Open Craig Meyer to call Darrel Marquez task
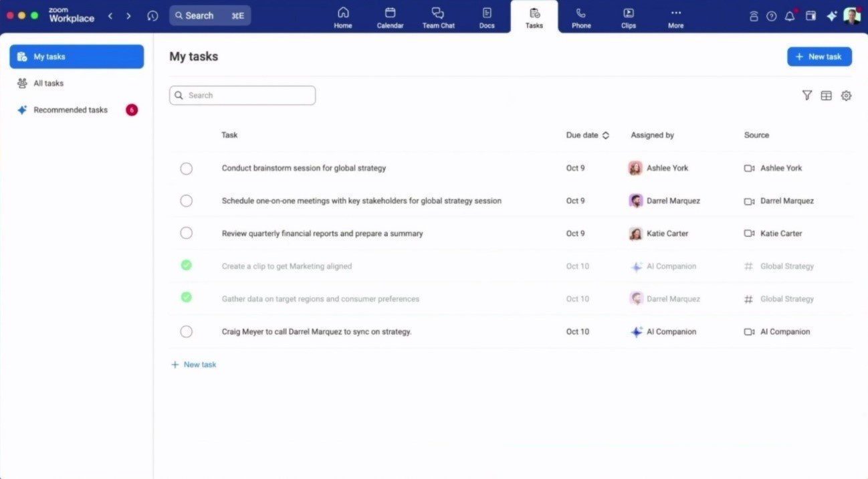 click(x=316, y=332)
